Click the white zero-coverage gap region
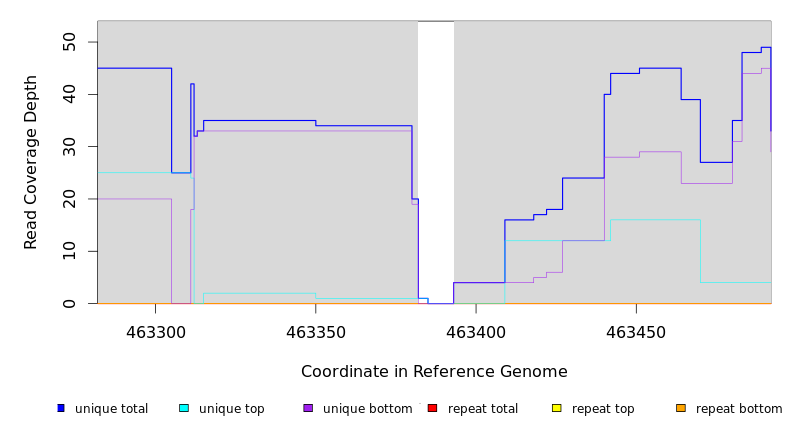The height and width of the screenshot is (432, 792). 435,160
